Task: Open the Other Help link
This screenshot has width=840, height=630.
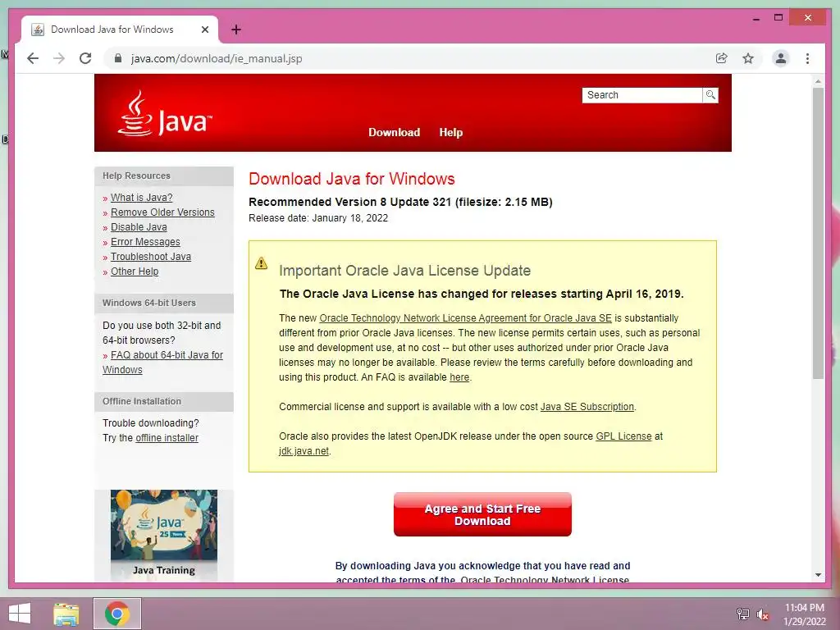Action: coord(135,271)
